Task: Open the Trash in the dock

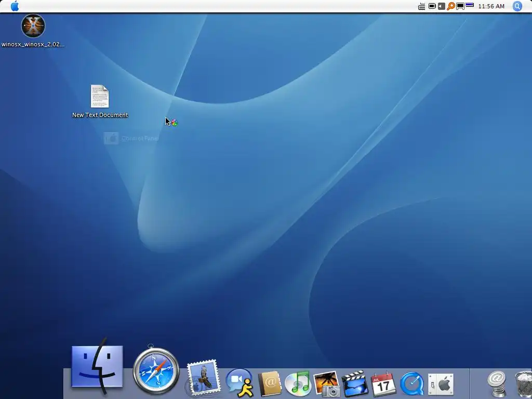Action: [523, 384]
